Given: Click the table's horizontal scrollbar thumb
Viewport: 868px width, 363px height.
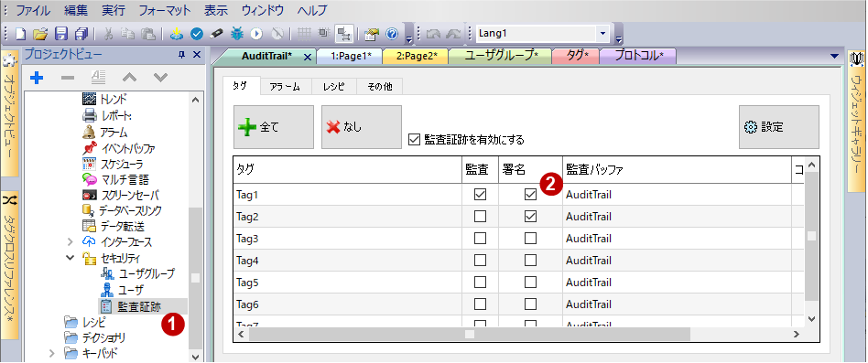Looking at the screenshot, I should point(470,335).
